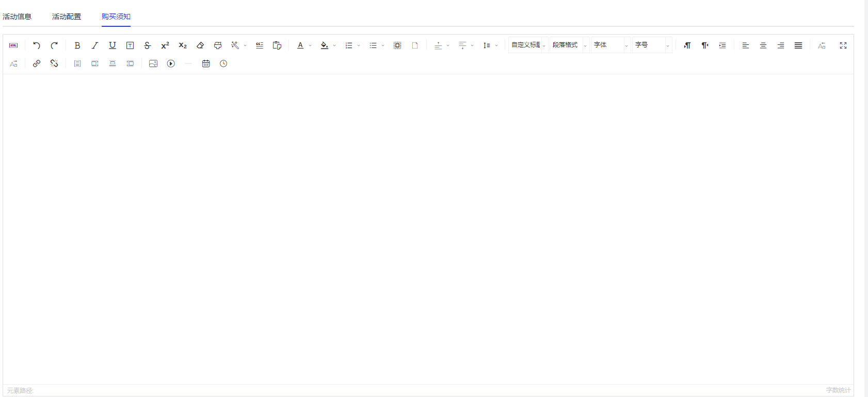Align text to the right
This screenshot has height=397, width=868.
point(781,45)
